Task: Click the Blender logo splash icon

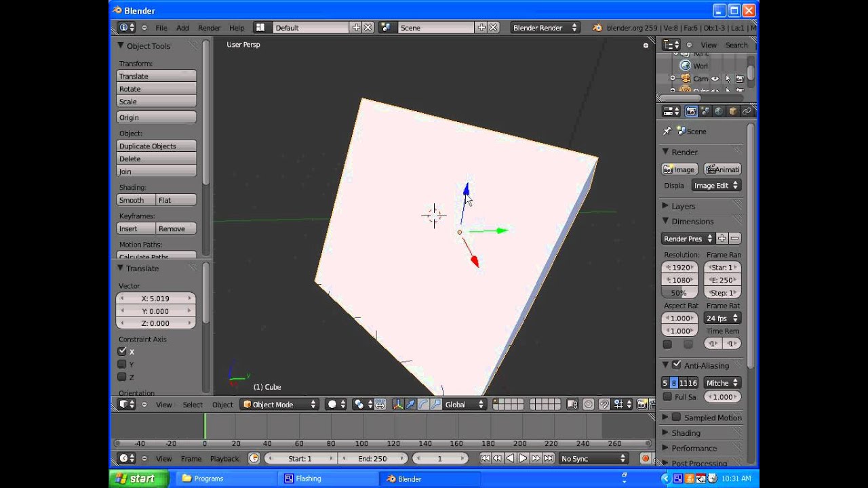Action: click(x=597, y=28)
